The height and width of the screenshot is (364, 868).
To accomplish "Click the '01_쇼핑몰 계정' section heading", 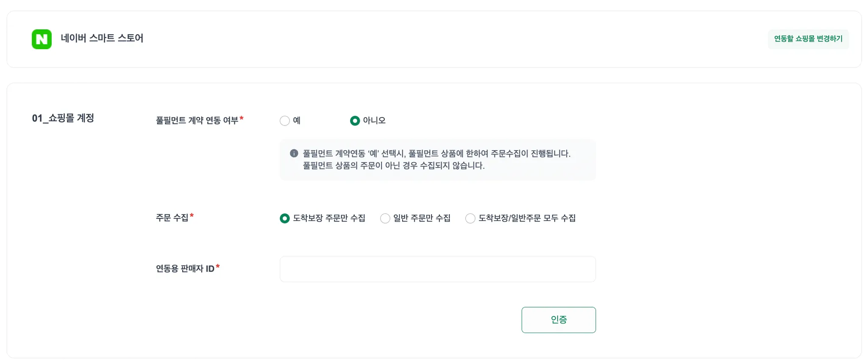I will (63, 118).
